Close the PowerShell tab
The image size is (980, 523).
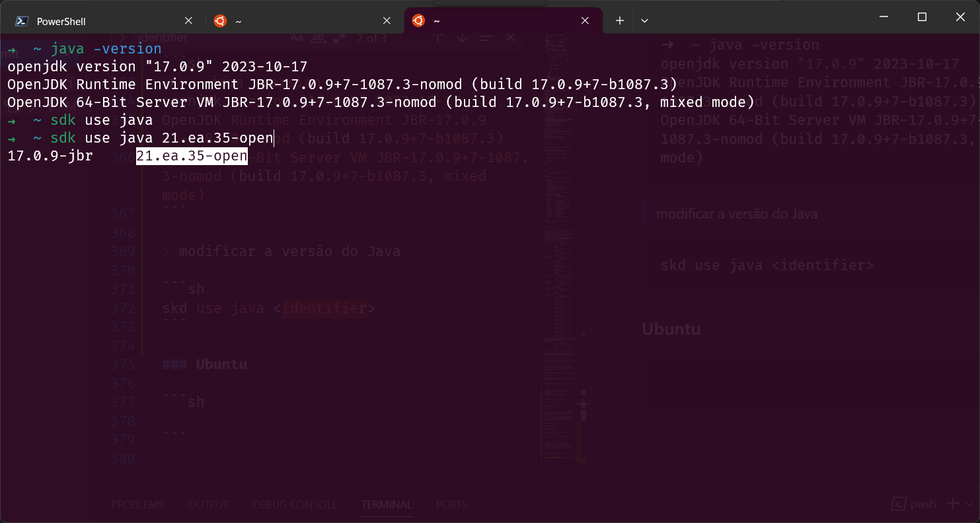point(188,21)
